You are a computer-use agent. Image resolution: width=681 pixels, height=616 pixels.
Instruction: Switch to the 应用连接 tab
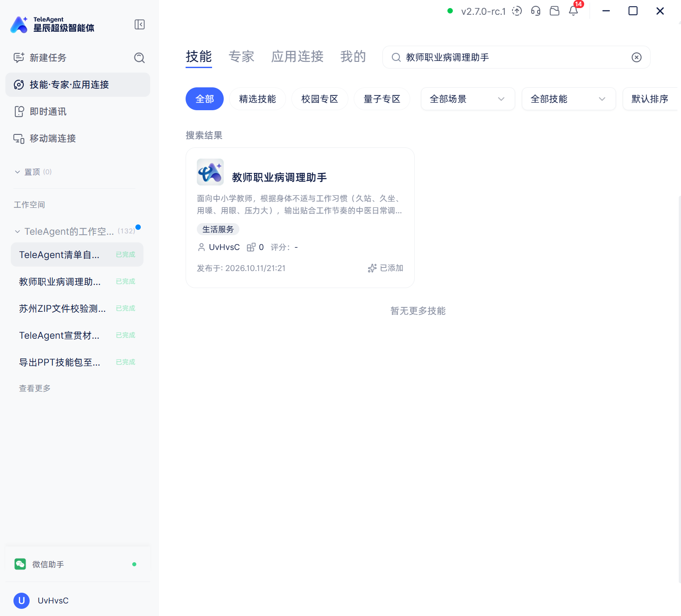[297, 57]
